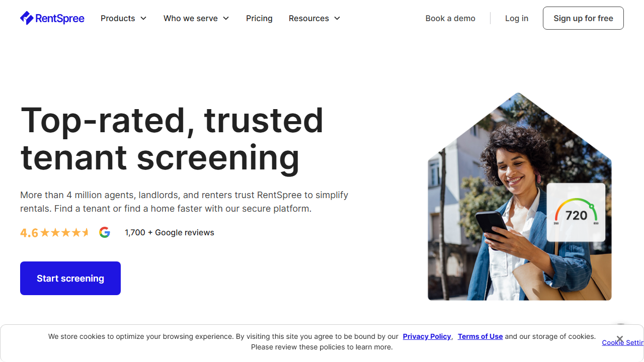Click Book a demo link

coord(450,18)
